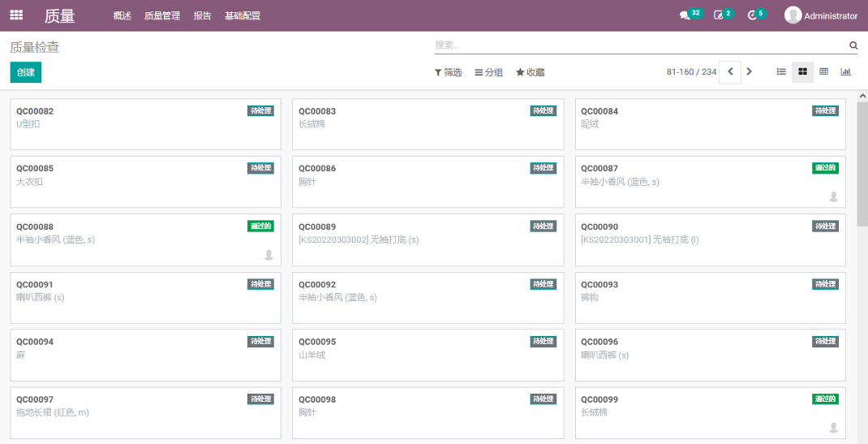The image size is (868, 444).
Task: Expand the 筛选 filter dropdown
Action: [x=449, y=72]
